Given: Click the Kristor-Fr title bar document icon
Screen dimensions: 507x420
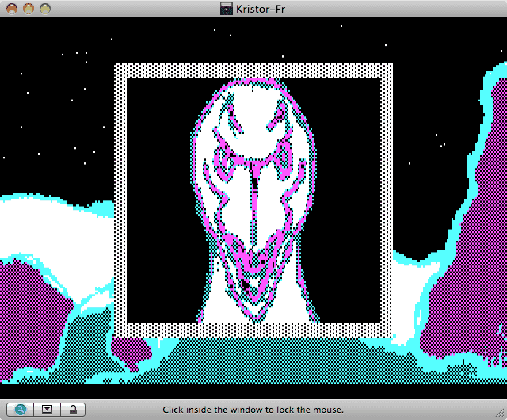Looking at the screenshot, I should pos(227,9).
